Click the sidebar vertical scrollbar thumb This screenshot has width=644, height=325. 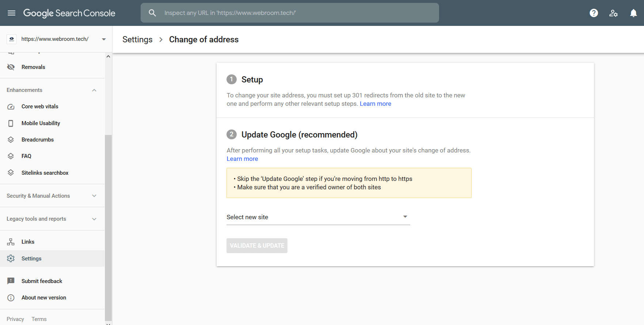[108, 228]
